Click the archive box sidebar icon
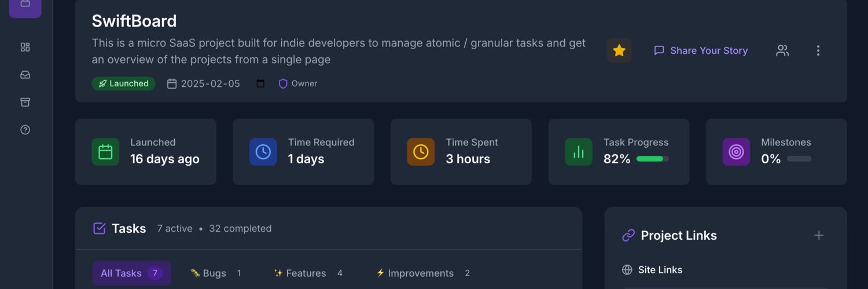Viewport: 868px width, 289px height. click(25, 102)
